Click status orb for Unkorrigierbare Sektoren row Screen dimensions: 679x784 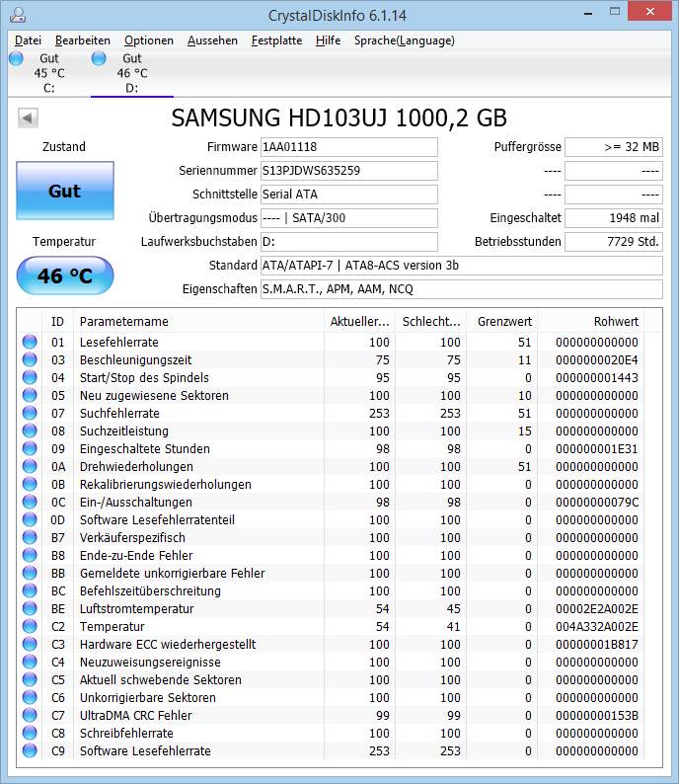click(x=30, y=697)
